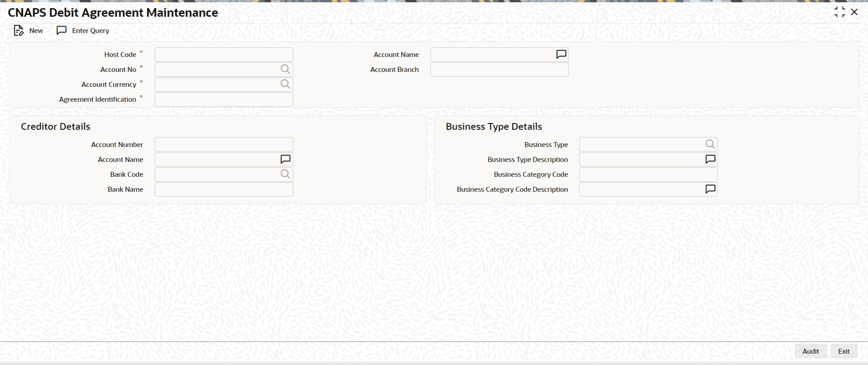The width and height of the screenshot is (868, 365).
Task: Focus the Business Category Code field
Action: [x=649, y=175]
